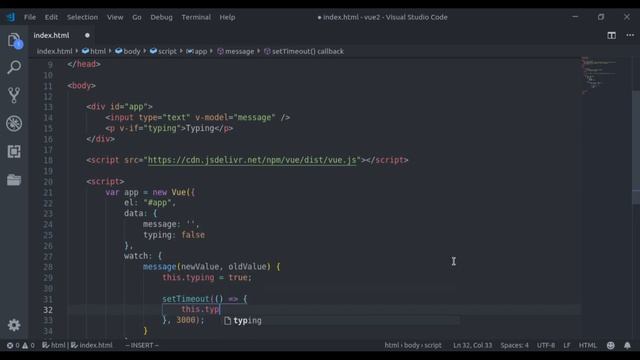Open the jsdelivr vue.js CDN link
Screen dimensions: 640x360
252,160
